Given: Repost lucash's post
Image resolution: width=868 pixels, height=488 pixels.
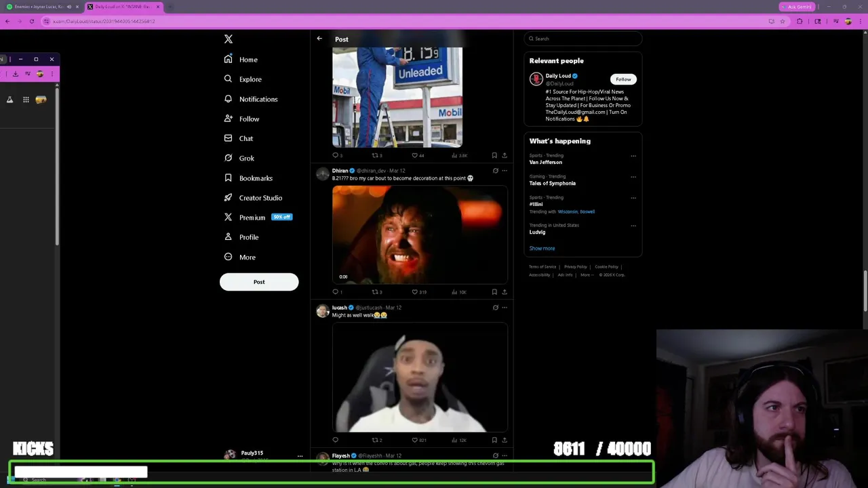Looking at the screenshot, I should [x=376, y=441].
